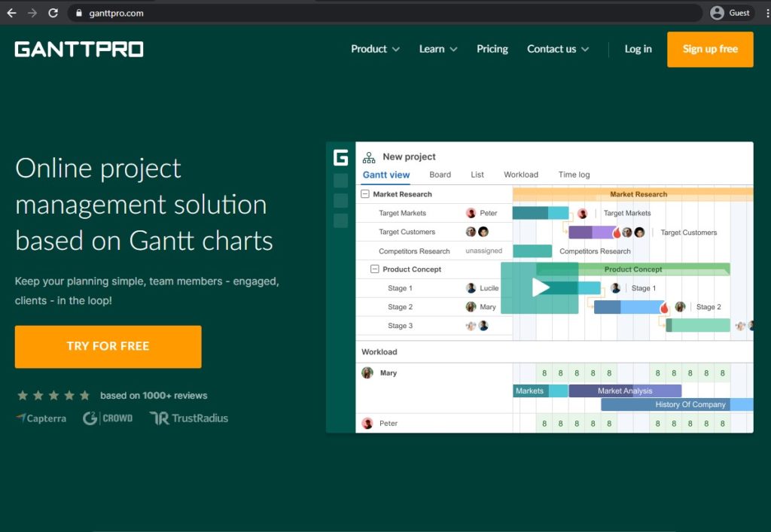Viewport: 771px width, 532px height.
Task: Click Peter's avatar on the Target Markets row
Action: [x=472, y=213]
